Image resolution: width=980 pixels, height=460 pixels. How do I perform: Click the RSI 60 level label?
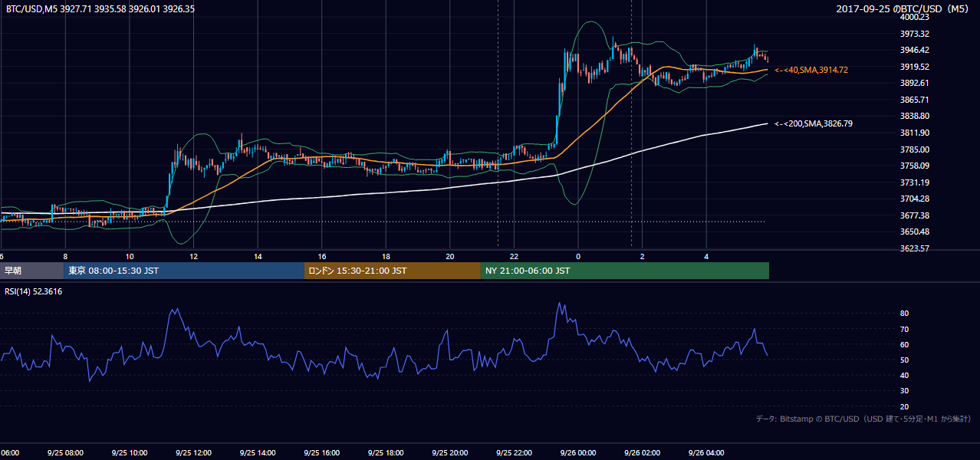(904, 344)
